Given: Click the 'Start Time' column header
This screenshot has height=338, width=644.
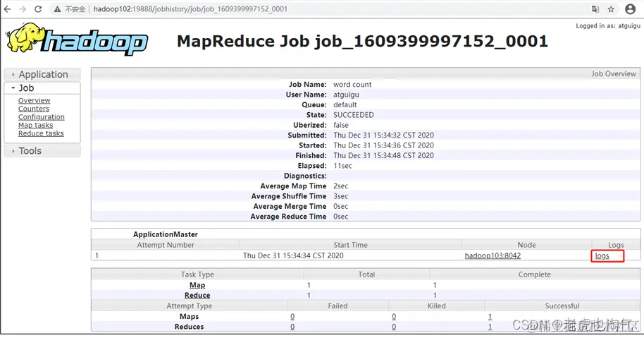Looking at the screenshot, I should tap(350, 245).
